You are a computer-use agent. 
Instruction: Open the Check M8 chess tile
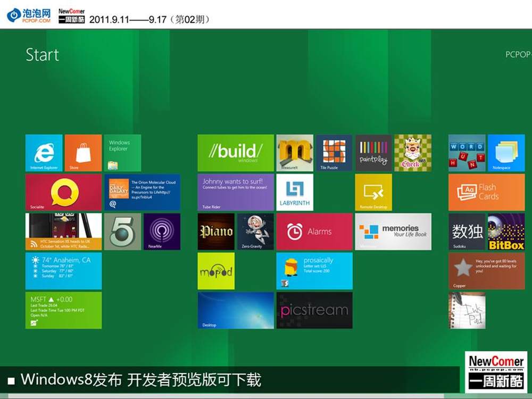tap(413, 153)
